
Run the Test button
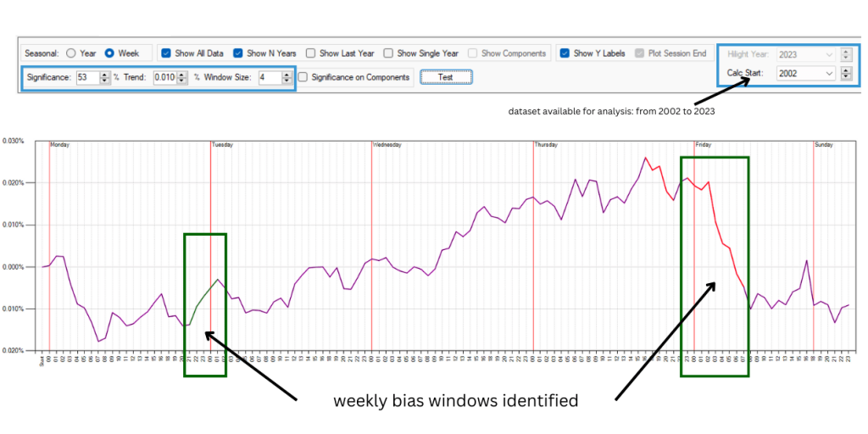[x=446, y=77]
